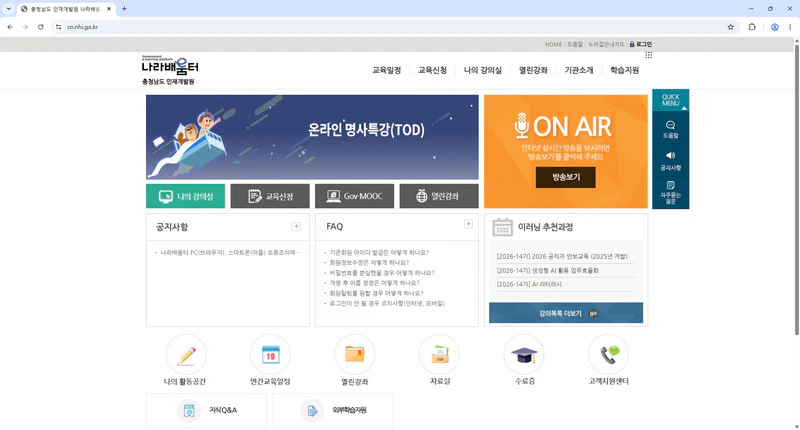This screenshot has height=430, width=800.
Task: Click the gray 교육신청 button
Action: [270, 196]
